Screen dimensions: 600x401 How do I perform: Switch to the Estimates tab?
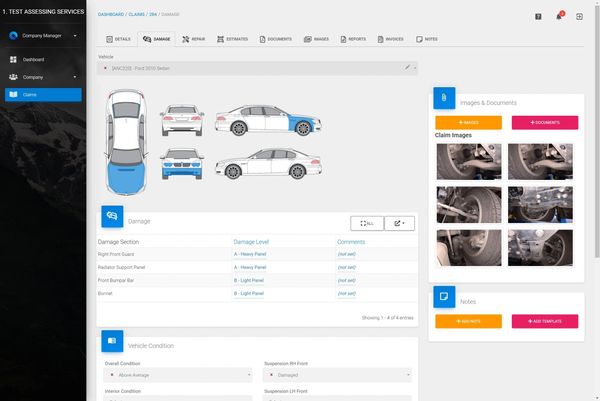pyautogui.click(x=232, y=39)
